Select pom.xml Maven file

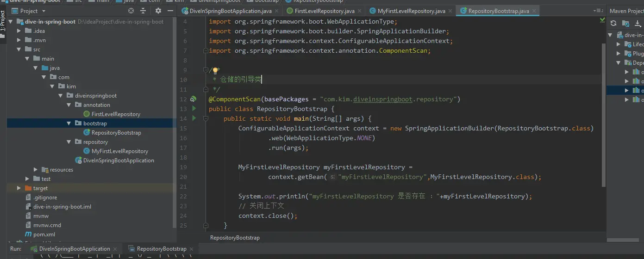pos(40,234)
